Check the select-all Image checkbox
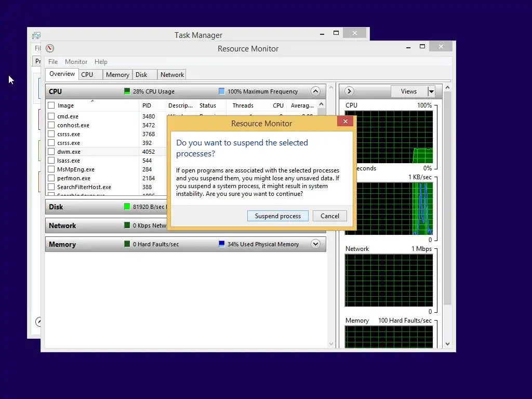Screen dimensions: 532x399 51,105
